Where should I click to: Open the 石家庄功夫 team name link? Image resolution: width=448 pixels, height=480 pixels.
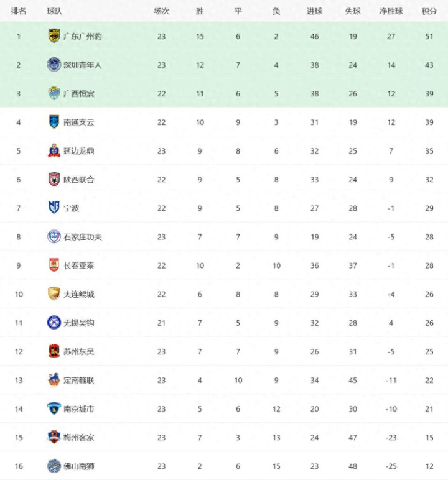[82, 237]
